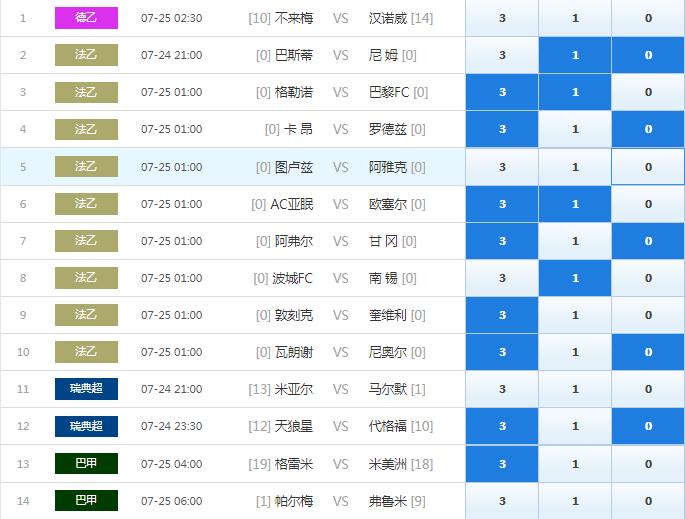Viewport: 685px width, 519px height.
Task: Enable option 0 for AC亚眠 vs 欧塞尔
Action: tap(648, 204)
